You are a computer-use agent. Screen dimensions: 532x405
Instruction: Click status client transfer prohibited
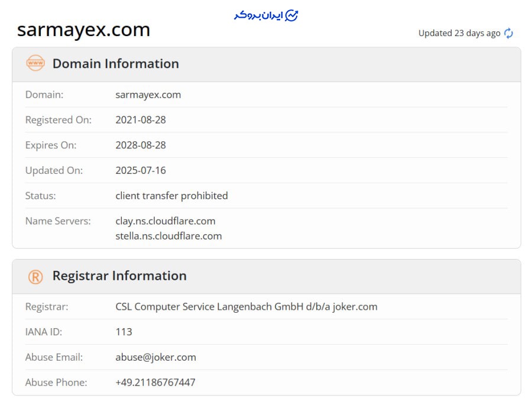click(x=171, y=196)
